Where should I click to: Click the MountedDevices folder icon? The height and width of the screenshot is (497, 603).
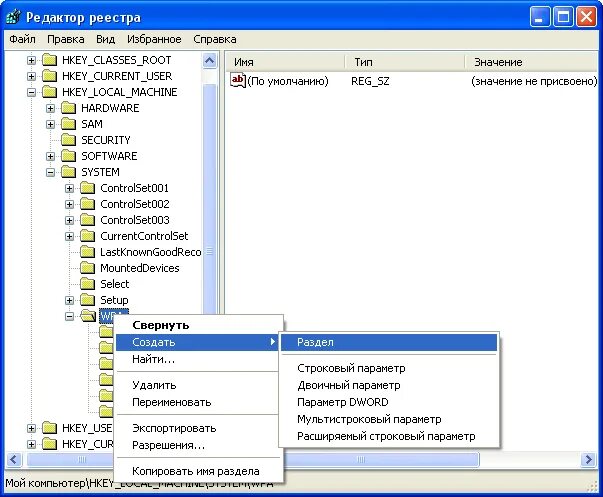click(x=87, y=268)
